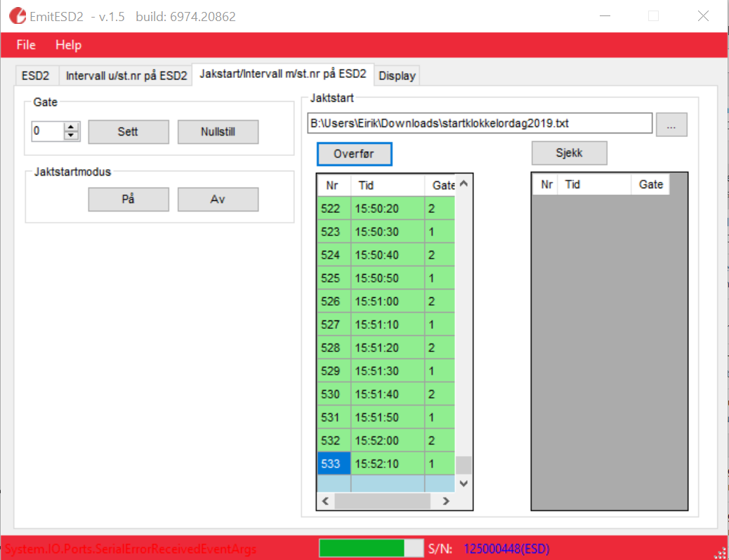Turn Jaktstartmodus På
The height and width of the screenshot is (560, 729).
(129, 200)
